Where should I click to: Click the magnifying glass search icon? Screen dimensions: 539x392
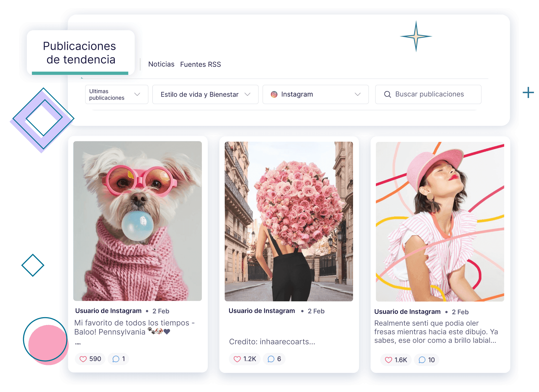(387, 94)
